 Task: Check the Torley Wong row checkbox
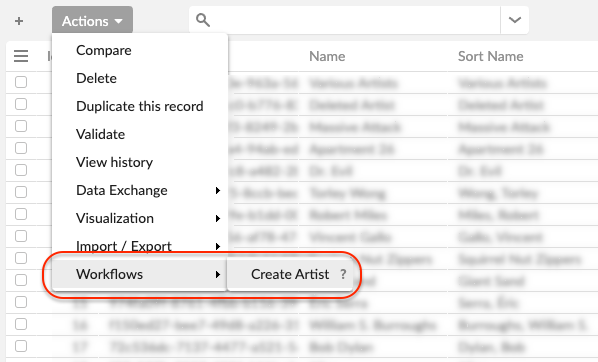21,192
